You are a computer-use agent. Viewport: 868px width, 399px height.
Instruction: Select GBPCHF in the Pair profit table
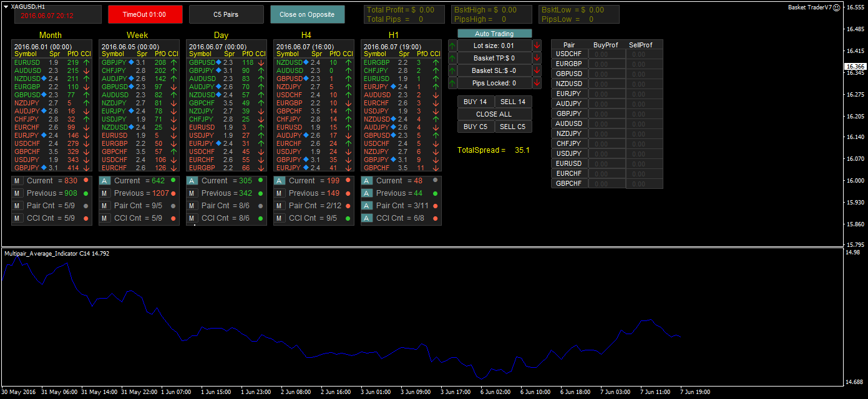click(x=569, y=184)
